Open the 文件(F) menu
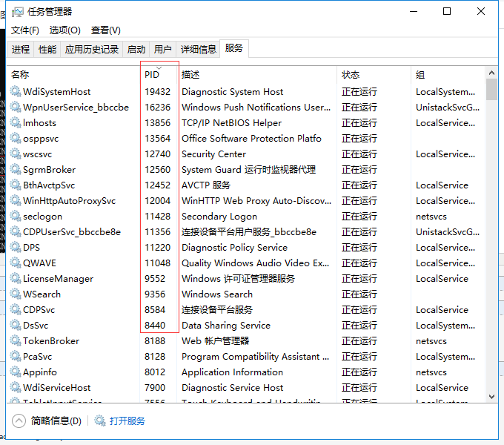 (24, 30)
